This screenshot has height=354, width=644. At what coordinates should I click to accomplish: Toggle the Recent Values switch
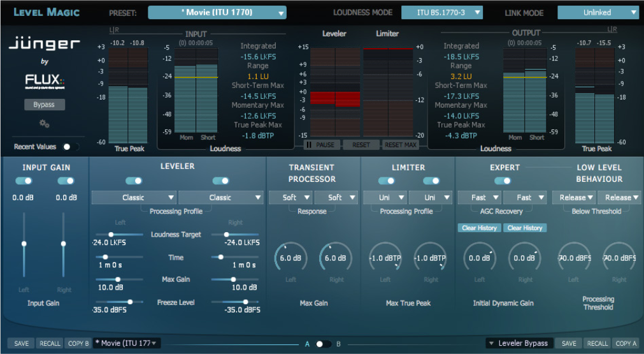pos(69,147)
